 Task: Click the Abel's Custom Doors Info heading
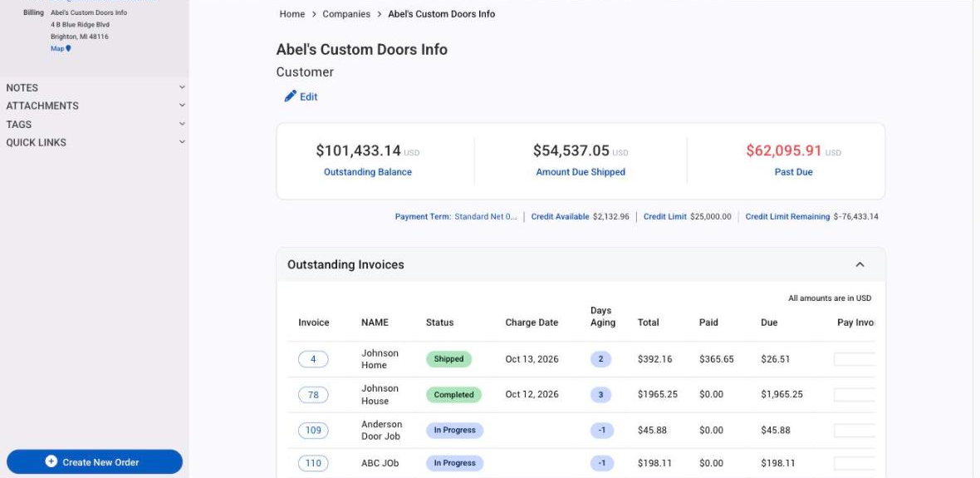tap(362, 49)
